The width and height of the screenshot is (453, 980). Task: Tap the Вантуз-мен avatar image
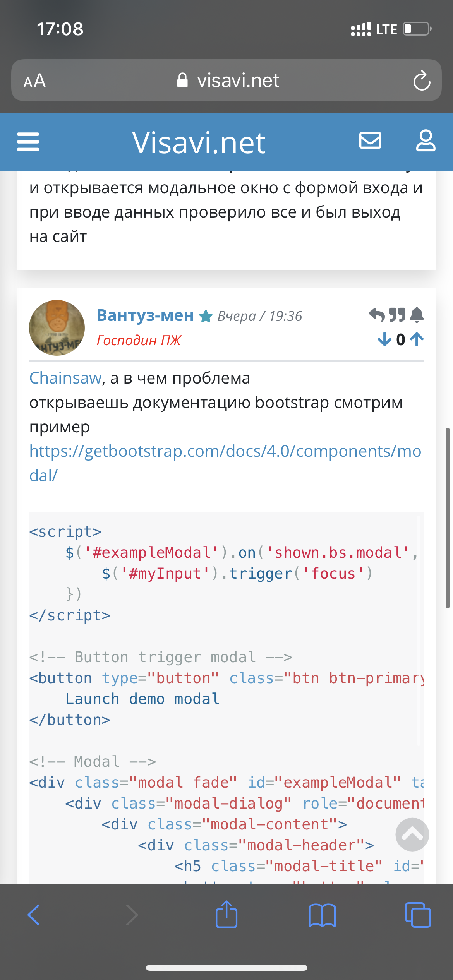(x=57, y=328)
